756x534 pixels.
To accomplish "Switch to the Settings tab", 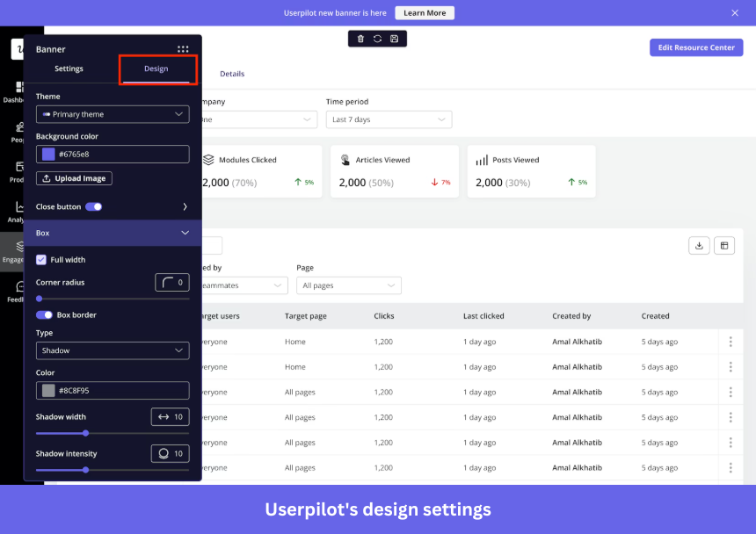I will (x=69, y=69).
